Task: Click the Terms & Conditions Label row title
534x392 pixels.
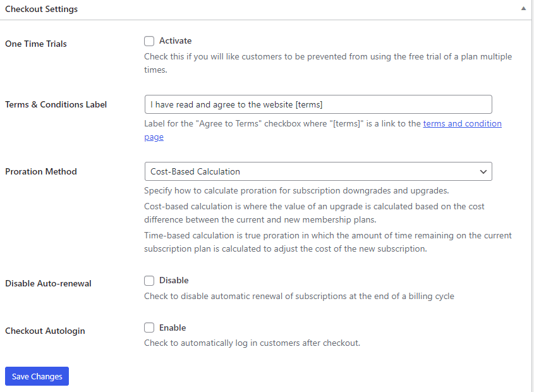Action: coord(56,105)
